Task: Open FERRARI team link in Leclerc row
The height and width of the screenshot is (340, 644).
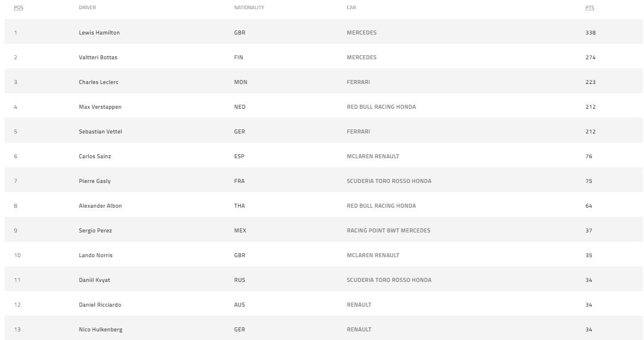Action: tap(358, 82)
